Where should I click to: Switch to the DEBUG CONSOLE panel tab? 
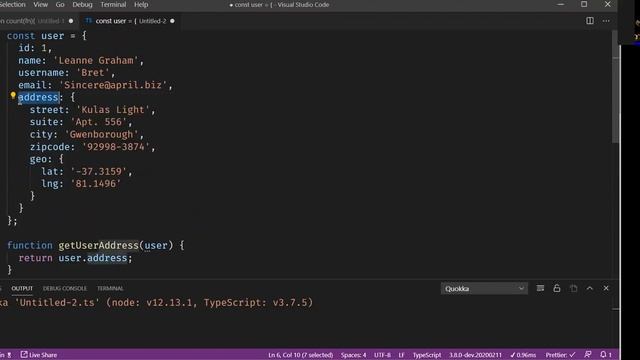pyautogui.click(x=64, y=288)
